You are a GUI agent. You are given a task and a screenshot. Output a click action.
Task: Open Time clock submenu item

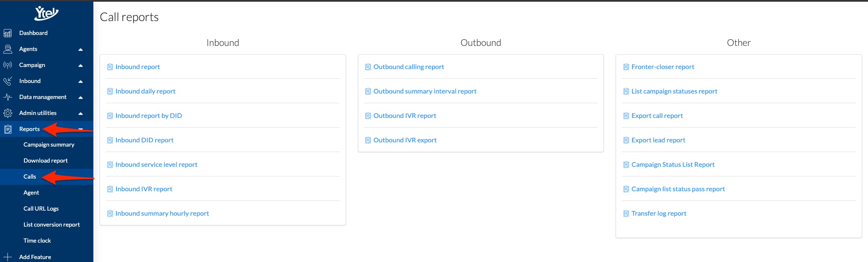point(37,241)
